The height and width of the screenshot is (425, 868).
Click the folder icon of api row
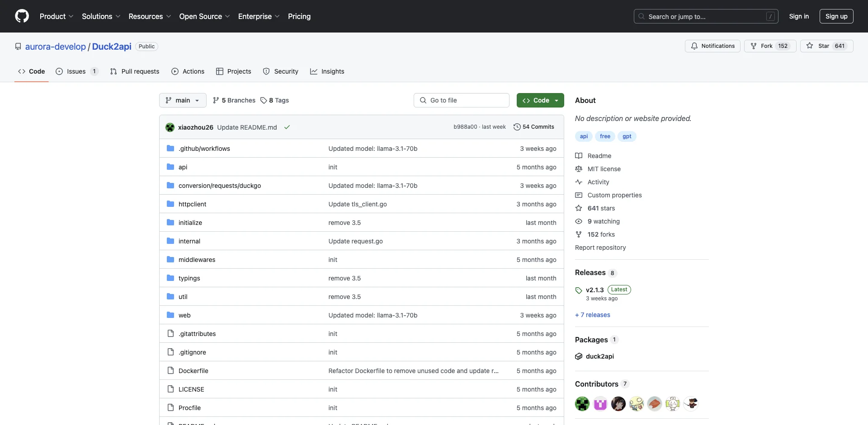click(170, 167)
